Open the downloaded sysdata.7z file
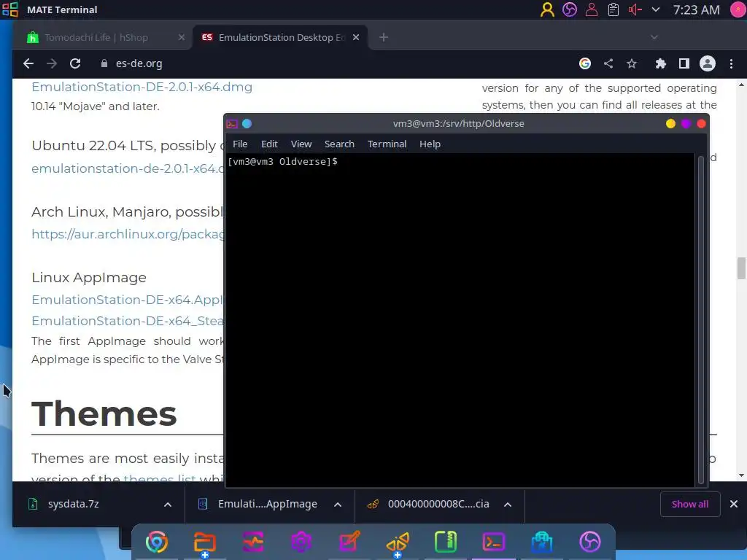 pos(74,504)
